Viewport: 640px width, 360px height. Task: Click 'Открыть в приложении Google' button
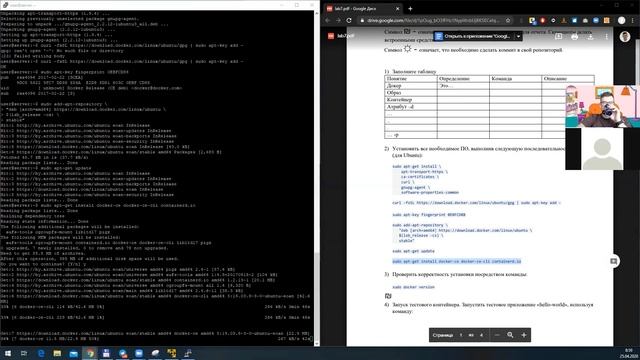tap(473, 36)
